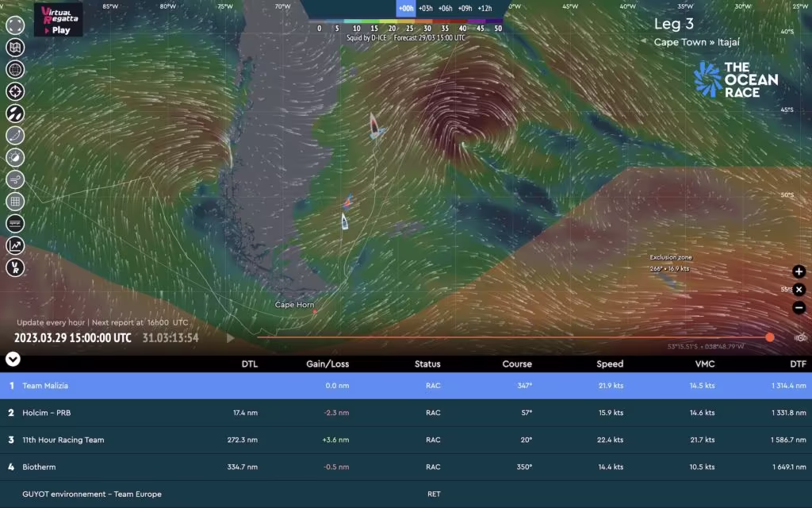Image resolution: width=812 pixels, height=508 pixels.
Task: Sort by Gain/Loss column header
Action: coord(327,364)
